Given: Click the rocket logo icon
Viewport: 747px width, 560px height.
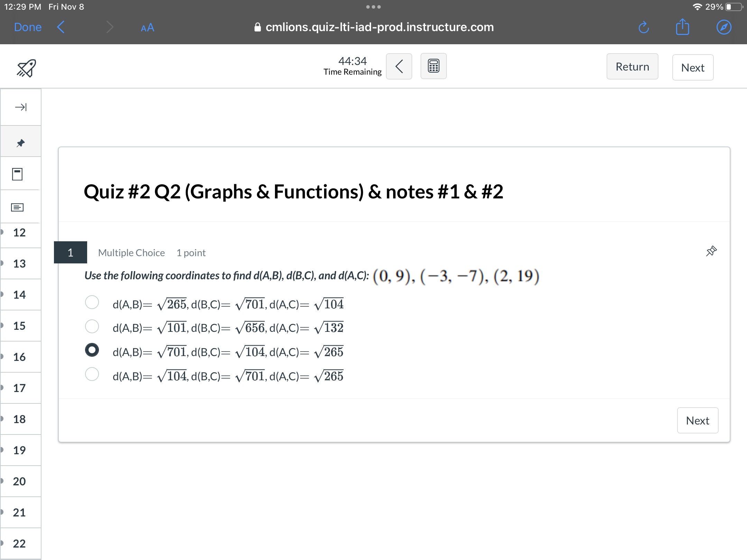Looking at the screenshot, I should 26,68.
